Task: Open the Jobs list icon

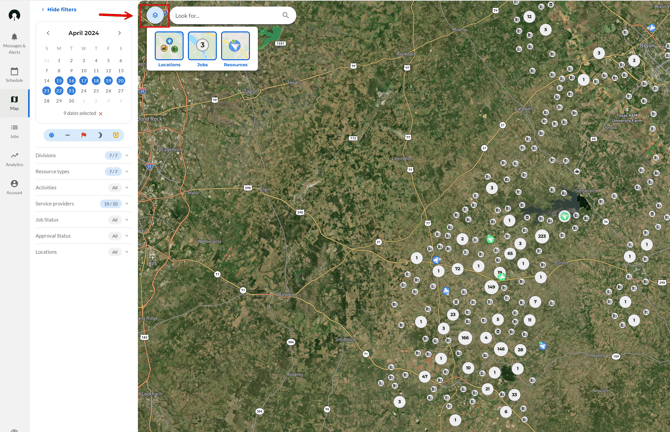Action: click(x=14, y=131)
